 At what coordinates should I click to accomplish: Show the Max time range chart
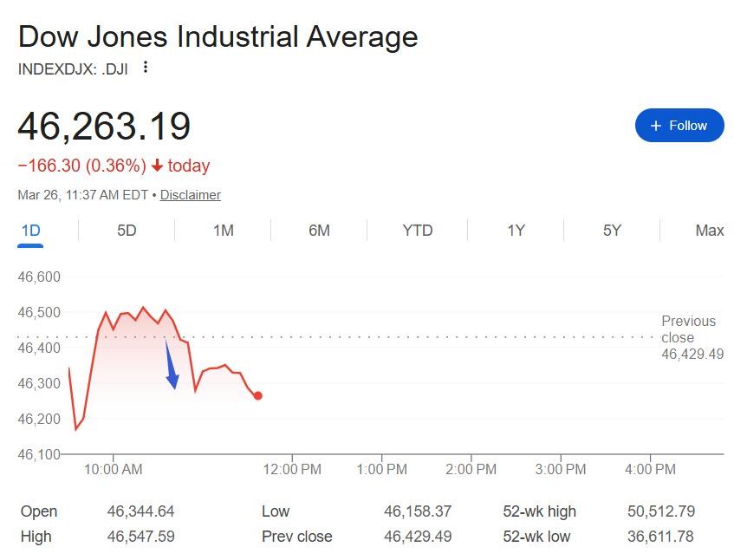709,231
